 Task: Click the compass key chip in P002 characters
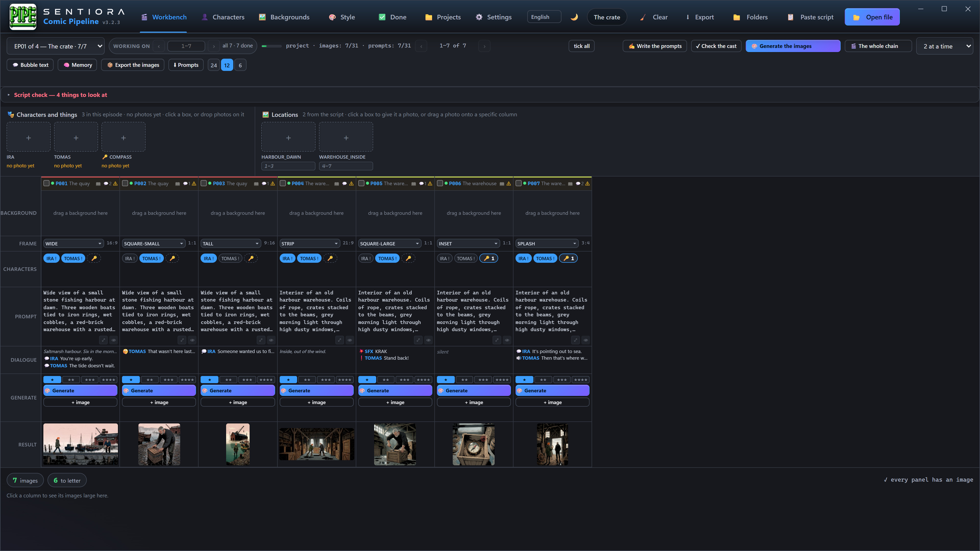click(x=172, y=259)
